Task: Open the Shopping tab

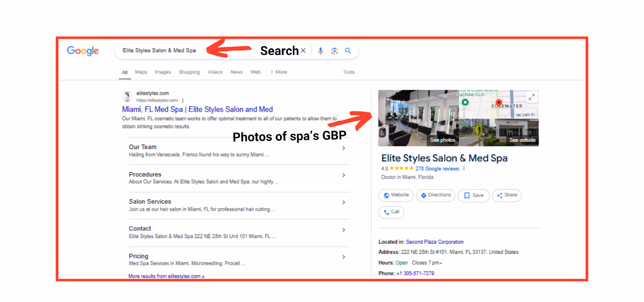Action: tap(189, 72)
